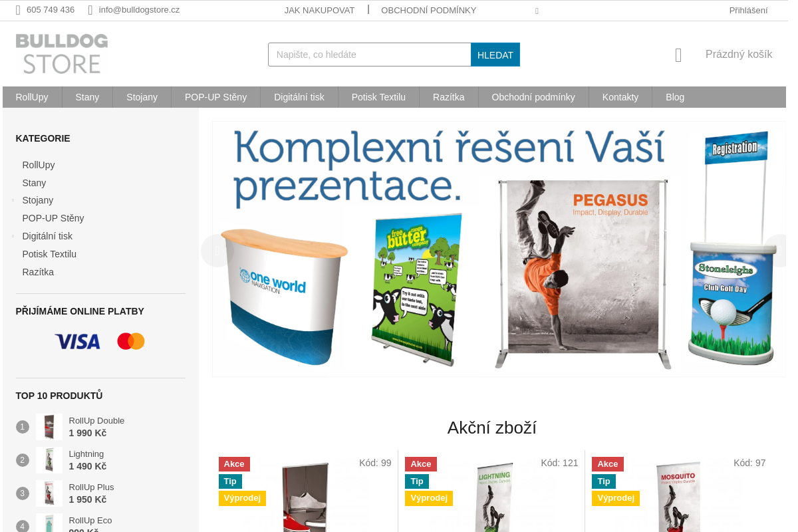Screen dimensions: 798x532
Task: Click the previous slide arrow on banner
Action: pos(217,251)
